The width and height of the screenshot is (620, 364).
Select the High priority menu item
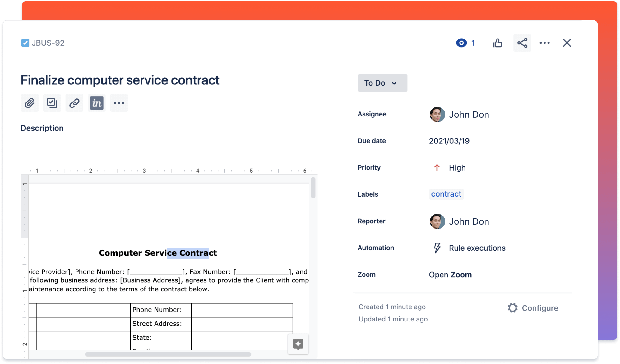point(449,168)
